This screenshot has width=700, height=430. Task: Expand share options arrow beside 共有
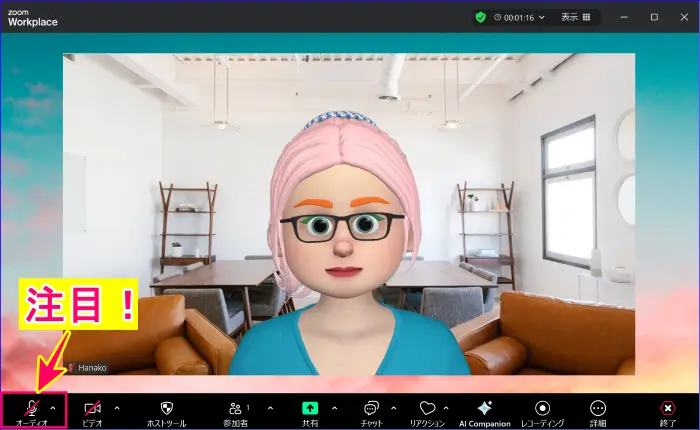(334, 408)
